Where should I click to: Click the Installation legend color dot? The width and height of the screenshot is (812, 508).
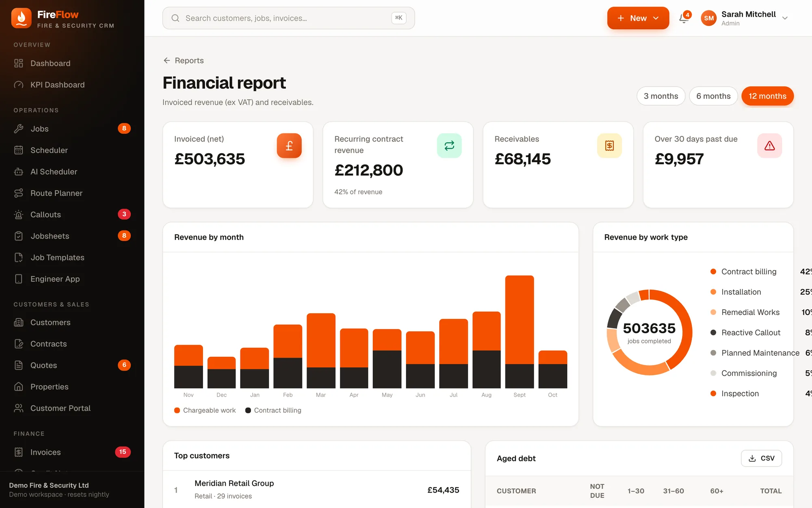713,292
